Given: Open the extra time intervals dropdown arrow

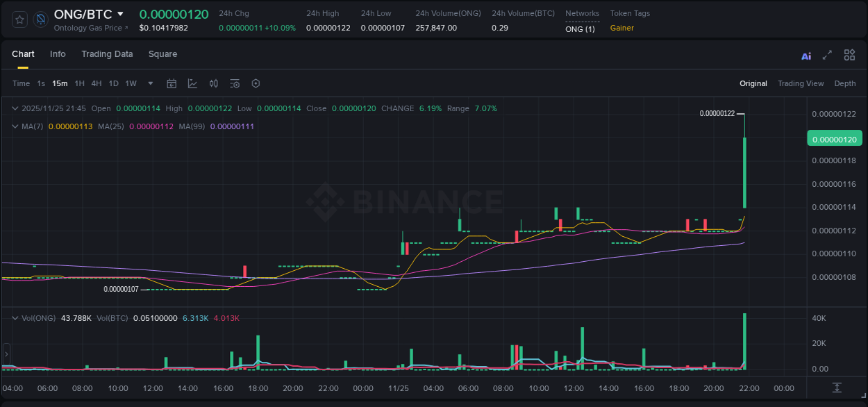Looking at the screenshot, I should [x=150, y=83].
